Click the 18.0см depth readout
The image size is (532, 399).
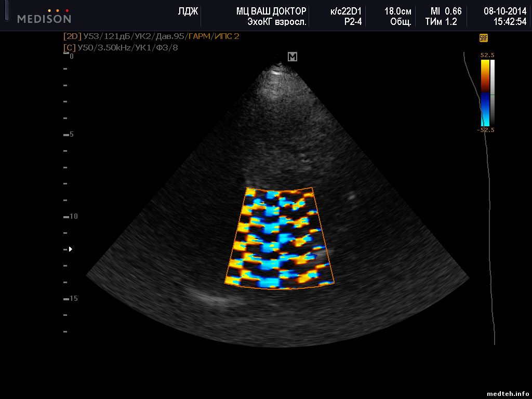coord(397,11)
